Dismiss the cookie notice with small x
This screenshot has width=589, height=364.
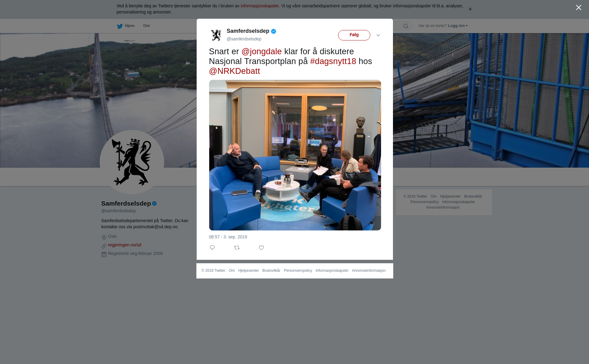click(470, 9)
